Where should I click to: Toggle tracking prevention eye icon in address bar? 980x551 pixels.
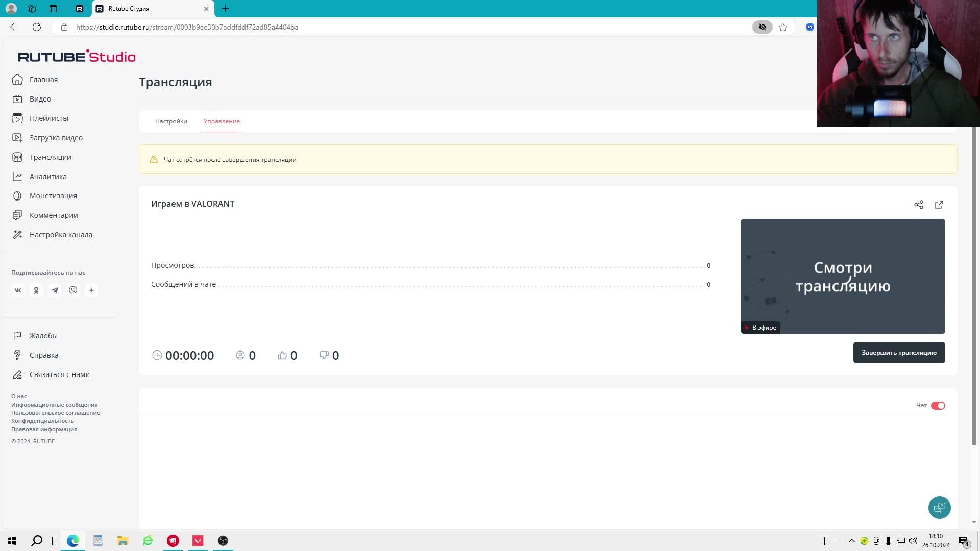coord(763,27)
